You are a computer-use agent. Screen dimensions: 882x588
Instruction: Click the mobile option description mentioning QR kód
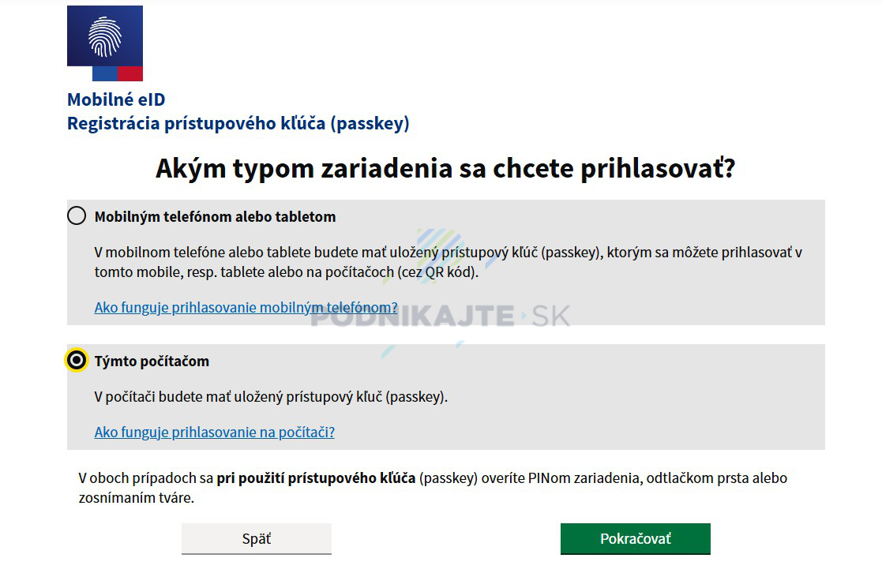[x=449, y=263]
